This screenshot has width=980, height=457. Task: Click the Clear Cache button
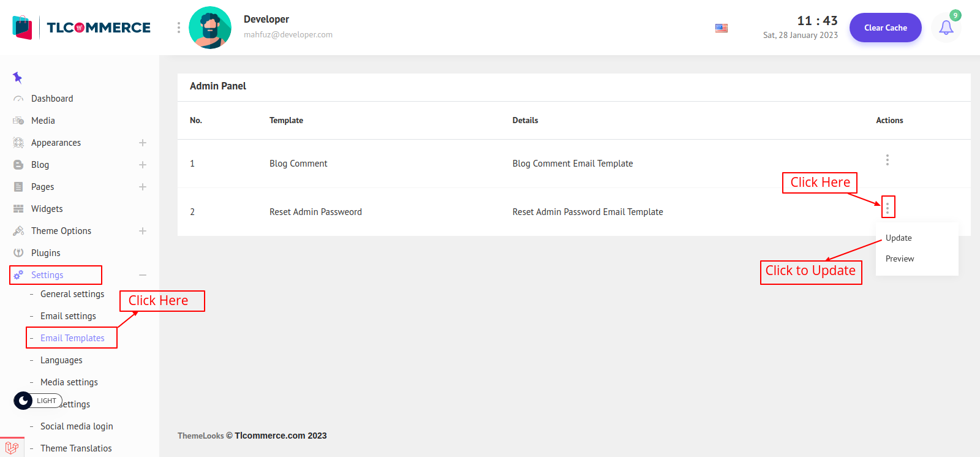(x=885, y=28)
